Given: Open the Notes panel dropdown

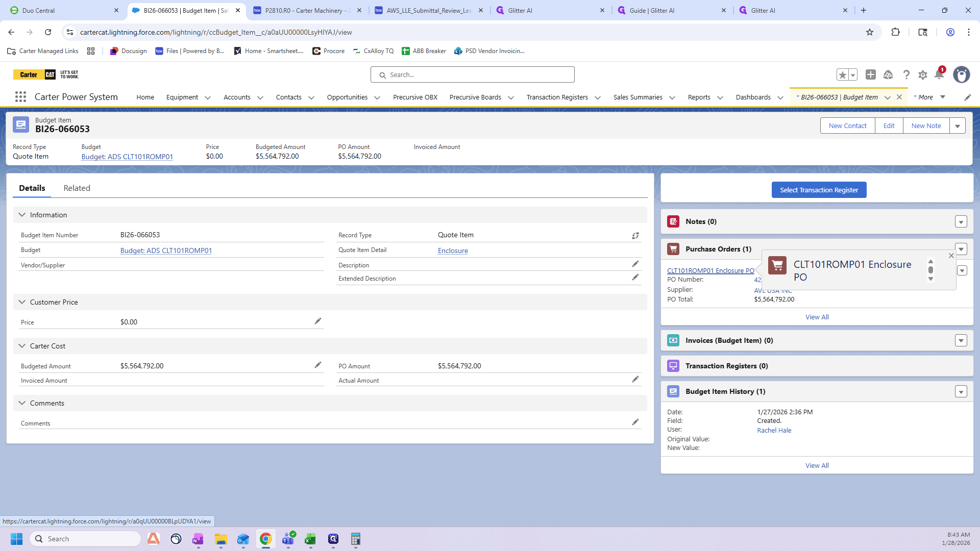Looking at the screenshot, I should [961, 222].
